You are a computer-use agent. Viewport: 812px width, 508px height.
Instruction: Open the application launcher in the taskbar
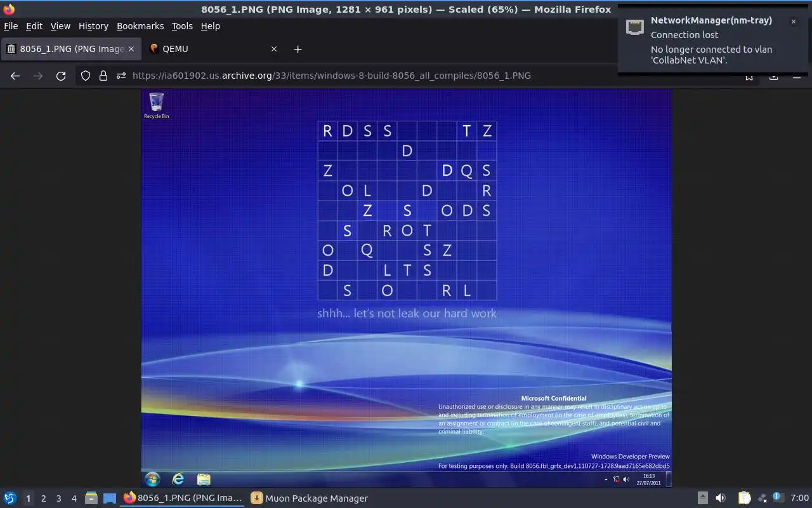(x=10, y=498)
